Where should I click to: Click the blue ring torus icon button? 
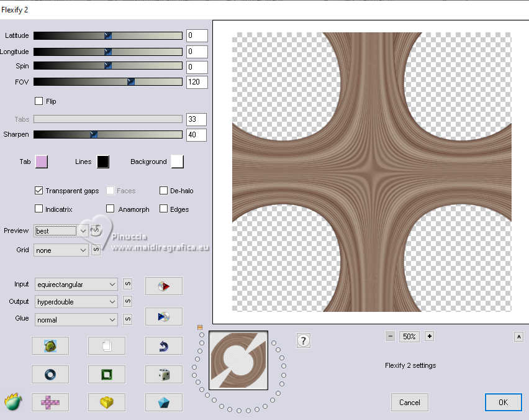click(50, 374)
